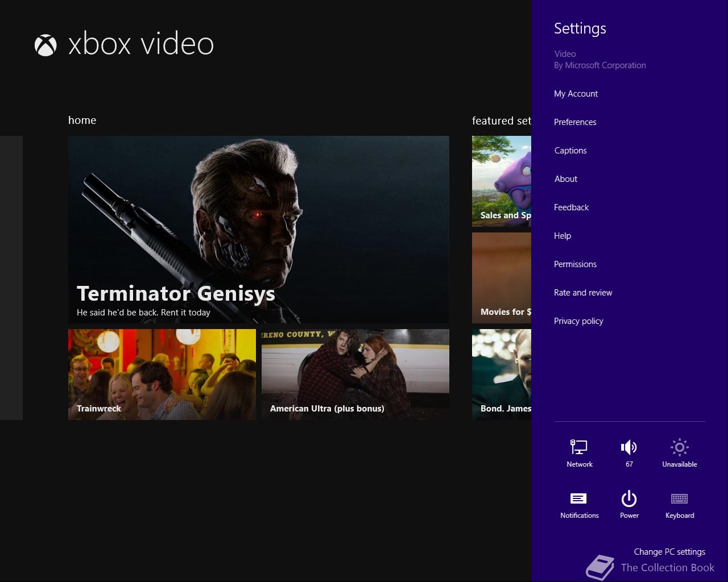Open Captions settings

(x=570, y=151)
